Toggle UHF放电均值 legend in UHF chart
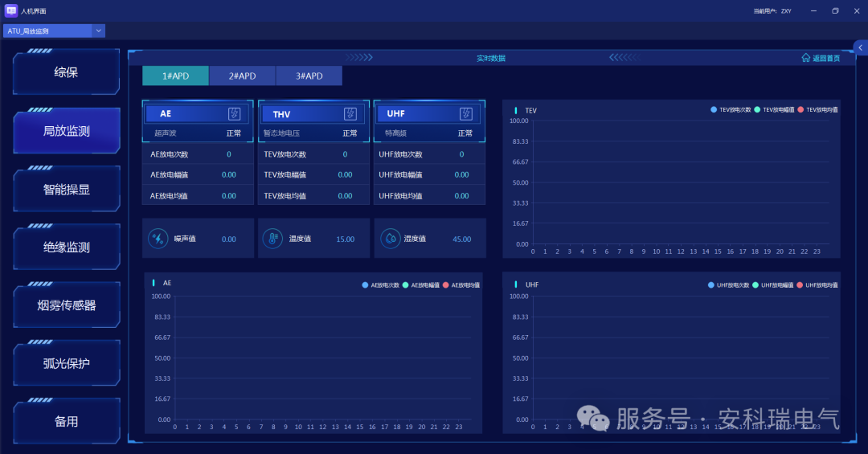868x454 pixels. pos(817,285)
